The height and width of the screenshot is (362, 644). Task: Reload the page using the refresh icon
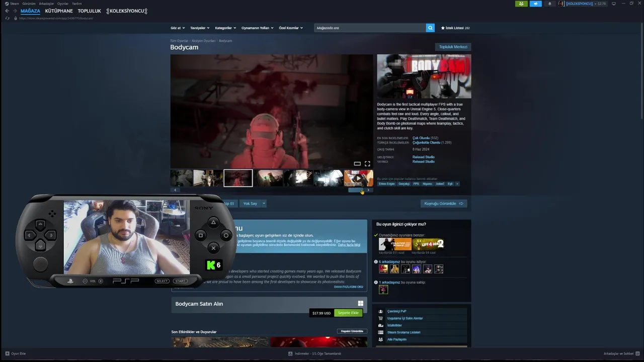7,18
